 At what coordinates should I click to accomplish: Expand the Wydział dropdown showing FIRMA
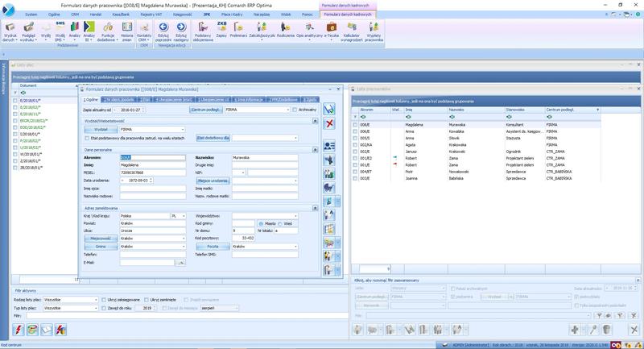click(x=182, y=129)
